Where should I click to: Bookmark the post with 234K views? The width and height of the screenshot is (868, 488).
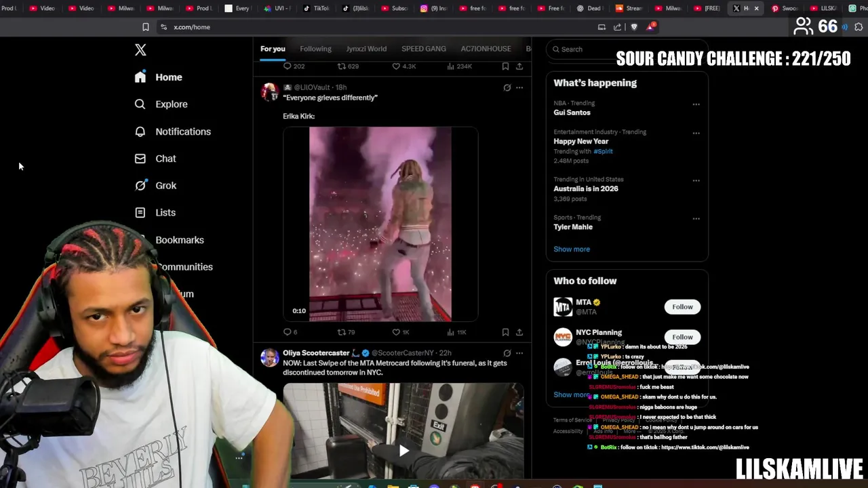[x=505, y=66]
